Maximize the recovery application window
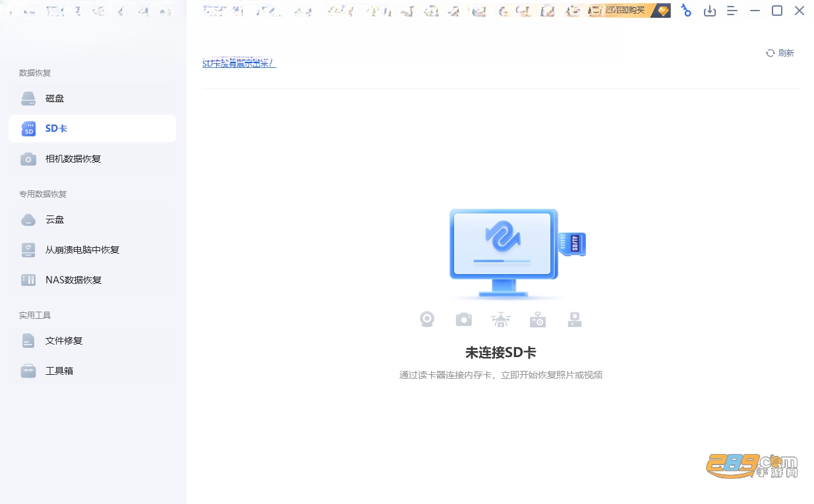Screen dimensions: 814x504 pyautogui.click(x=777, y=11)
